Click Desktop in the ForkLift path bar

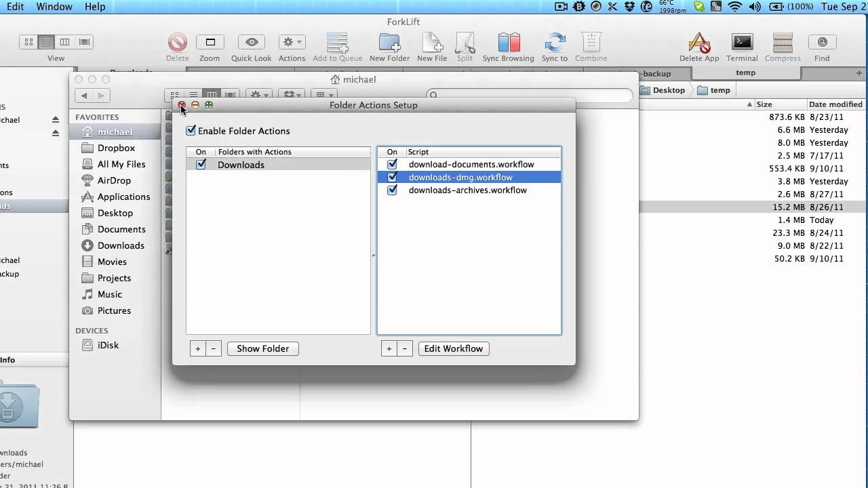click(663, 90)
